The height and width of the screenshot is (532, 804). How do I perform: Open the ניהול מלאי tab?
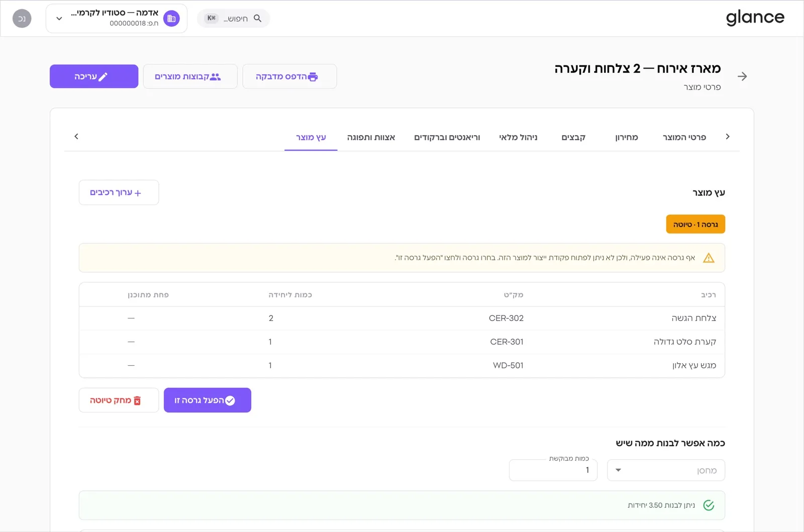coord(518,137)
